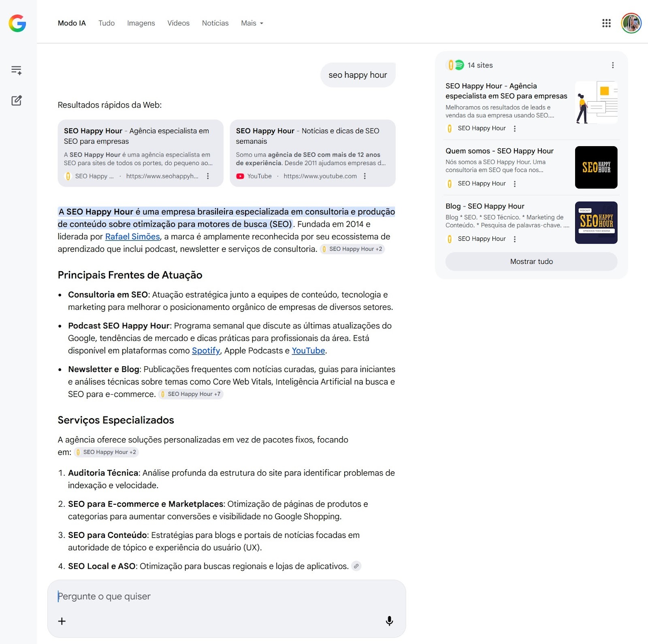The width and height of the screenshot is (648, 644).
Task: Click the Blog - SEO Happy Hour thumbnail
Action: pos(596,223)
